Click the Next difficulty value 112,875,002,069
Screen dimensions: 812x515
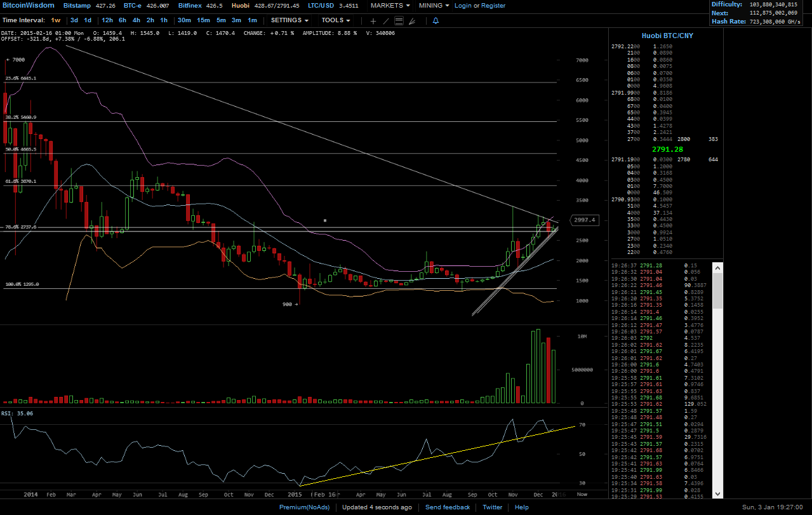773,13
